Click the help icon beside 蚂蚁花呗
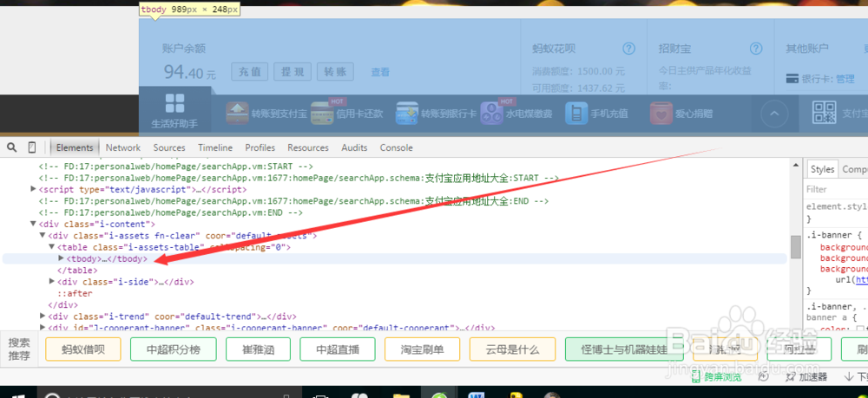 coord(628,49)
